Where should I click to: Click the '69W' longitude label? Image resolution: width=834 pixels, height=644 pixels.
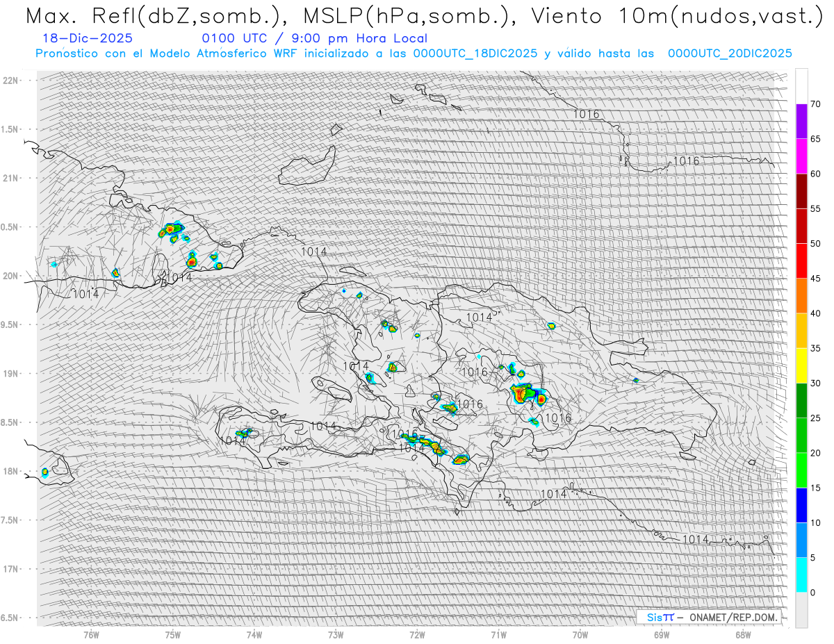point(662,634)
